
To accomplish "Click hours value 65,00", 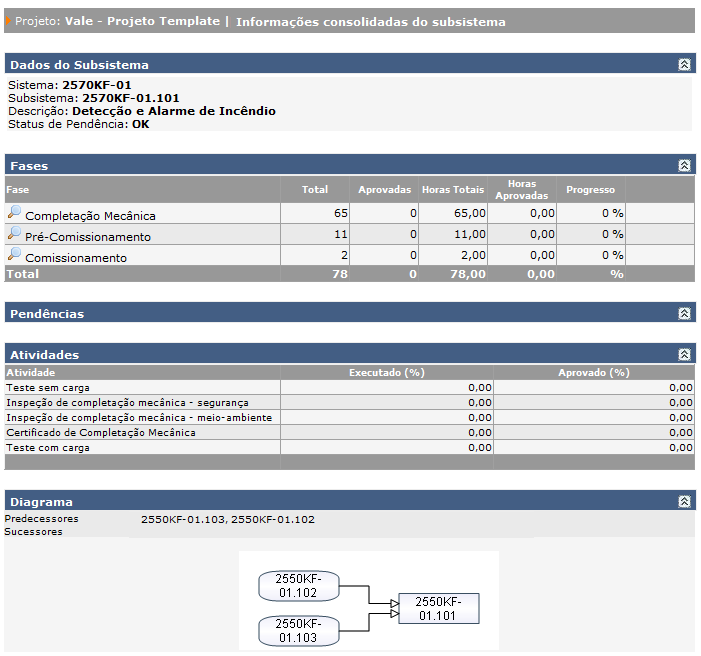I will (470, 213).
